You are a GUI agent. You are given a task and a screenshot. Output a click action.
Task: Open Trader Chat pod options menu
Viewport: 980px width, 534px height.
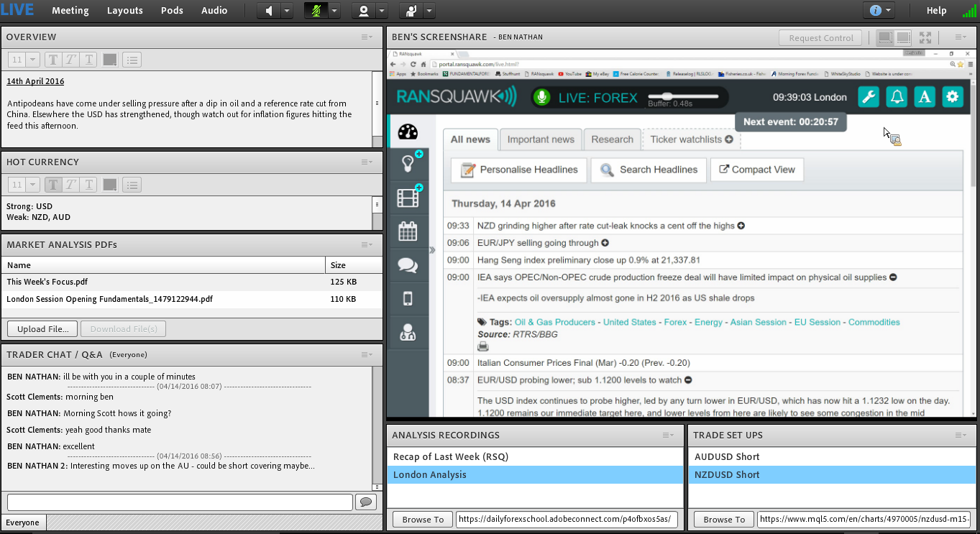(x=367, y=355)
